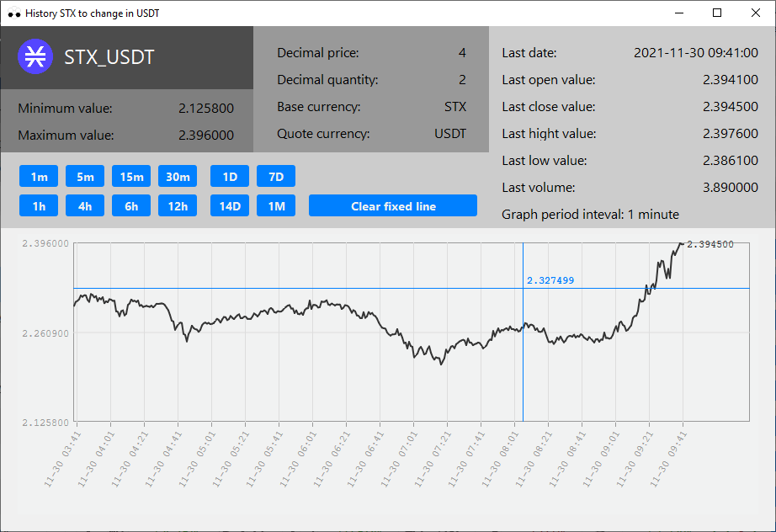The width and height of the screenshot is (776, 532).
Task: Set graph interval to 1h
Action: pyautogui.click(x=39, y=205)
